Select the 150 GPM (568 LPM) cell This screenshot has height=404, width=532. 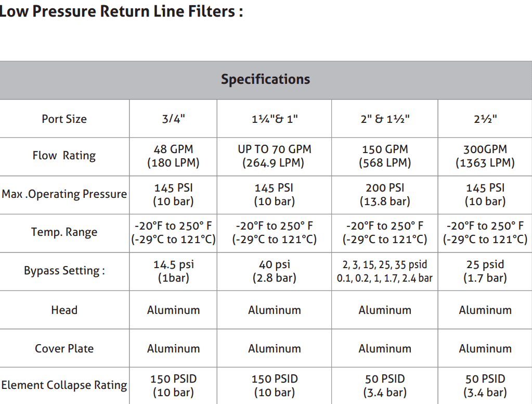385,156
